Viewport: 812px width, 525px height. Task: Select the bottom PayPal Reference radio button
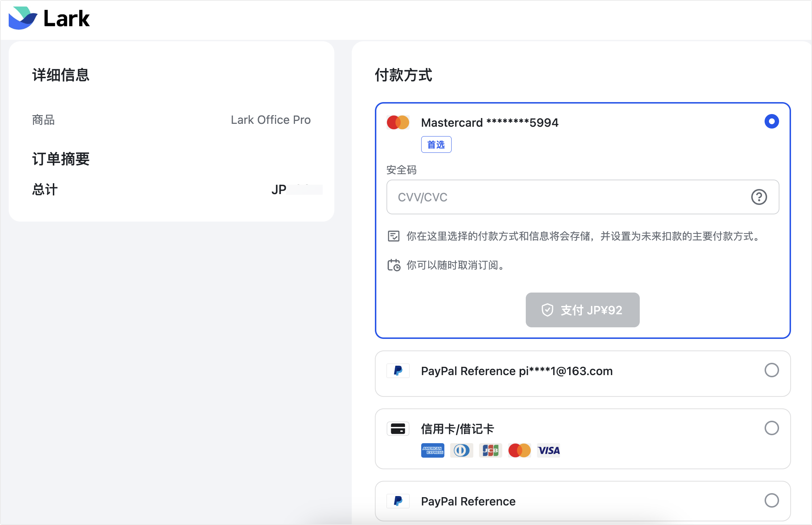(771, 501)
